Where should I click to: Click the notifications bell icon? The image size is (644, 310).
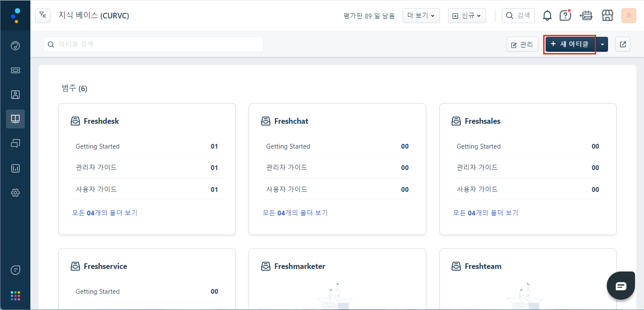547,16
